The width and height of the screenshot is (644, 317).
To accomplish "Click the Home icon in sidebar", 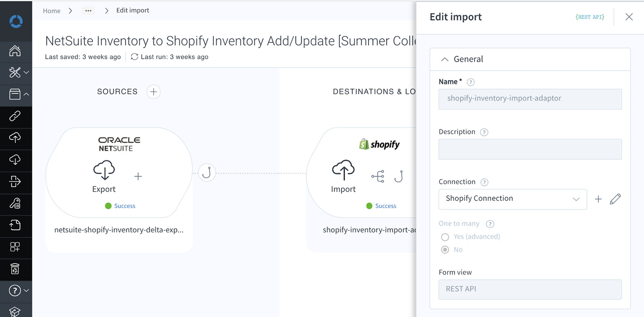I will (x=15, y=51).
